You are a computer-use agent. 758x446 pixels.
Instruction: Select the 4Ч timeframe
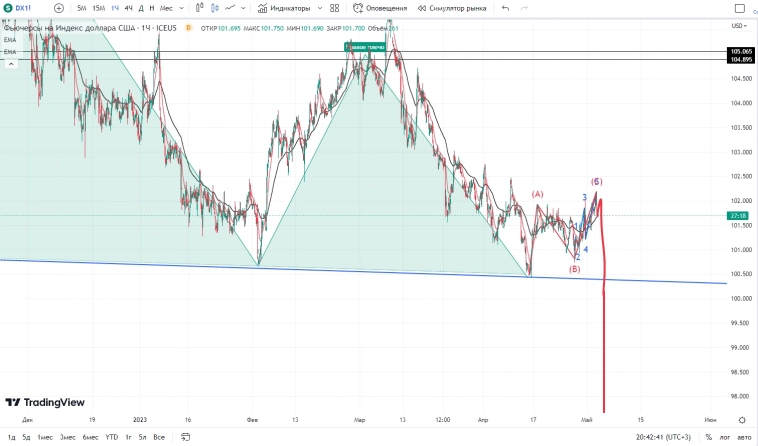tap(128, 8)
